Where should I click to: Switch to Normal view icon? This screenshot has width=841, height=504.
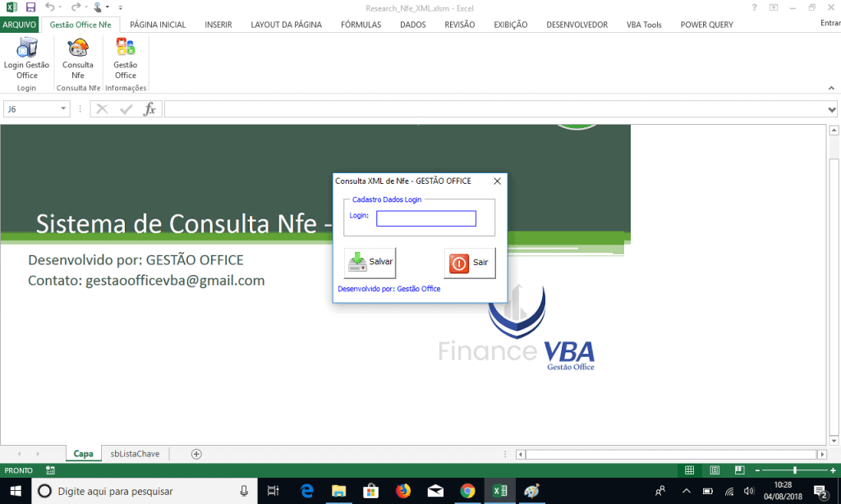pyautogui.click(x=690, y=470)
